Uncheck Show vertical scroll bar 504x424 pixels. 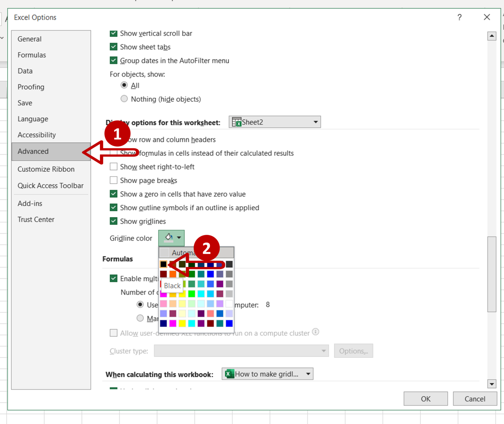coord(114,33)
